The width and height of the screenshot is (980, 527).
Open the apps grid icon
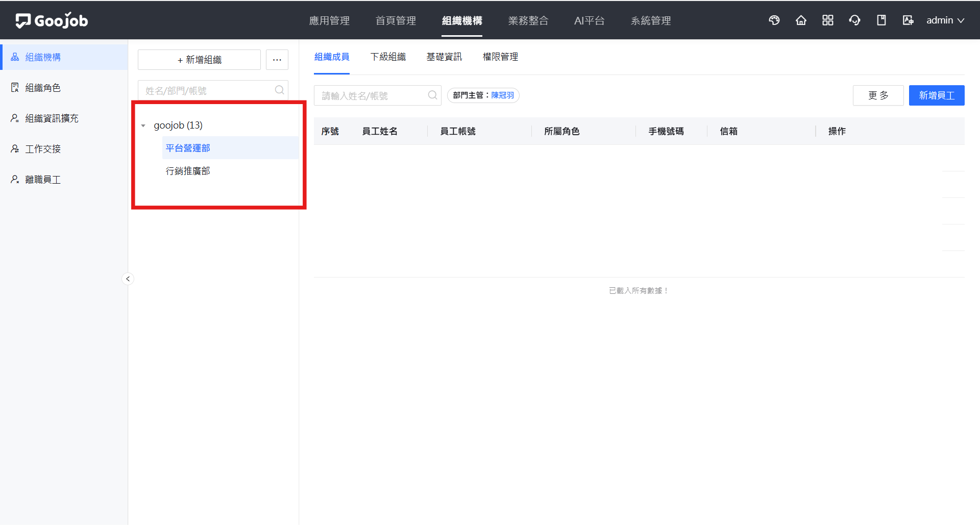(828, 20)
